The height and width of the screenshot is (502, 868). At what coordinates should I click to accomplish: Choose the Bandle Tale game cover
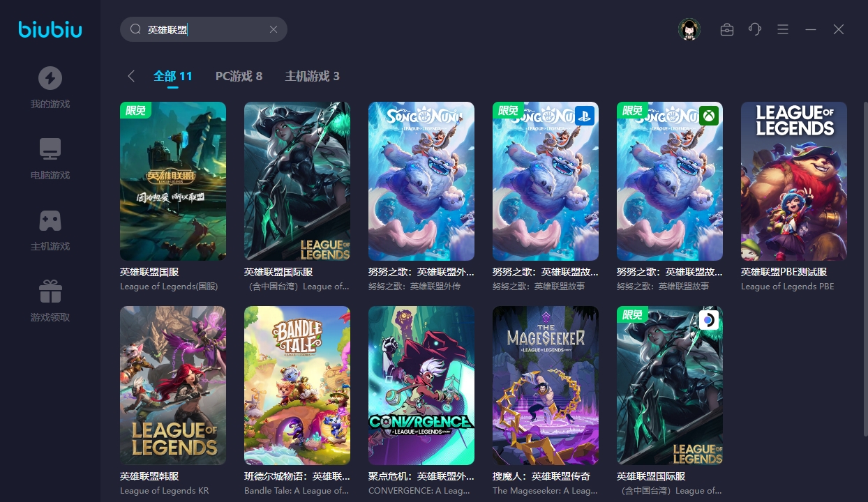pos(297,386)
